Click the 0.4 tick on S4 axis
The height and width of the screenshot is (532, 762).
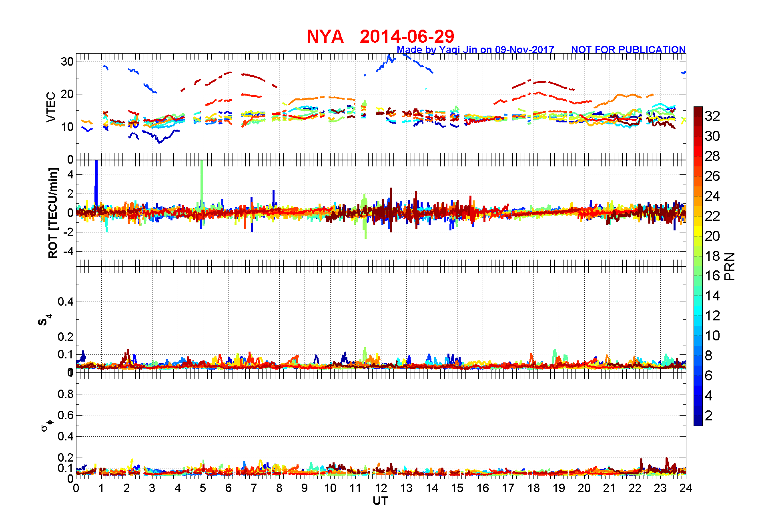[x=66, y=302]
